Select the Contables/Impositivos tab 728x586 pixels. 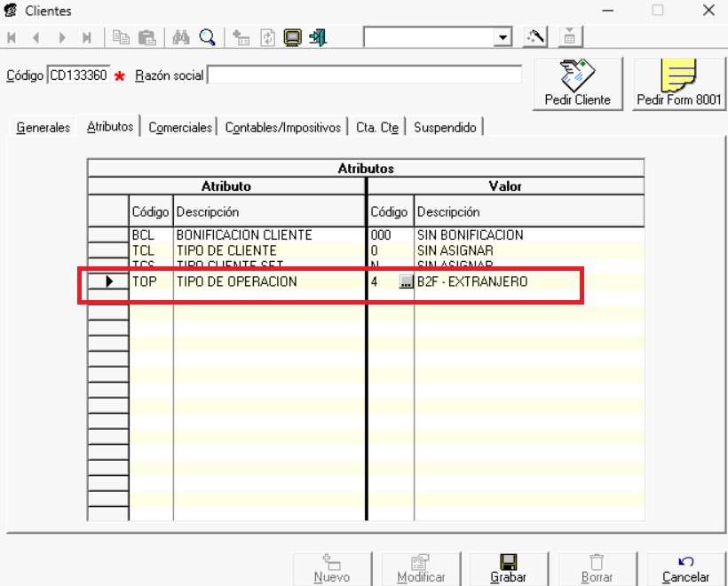[x=282, y=128]
